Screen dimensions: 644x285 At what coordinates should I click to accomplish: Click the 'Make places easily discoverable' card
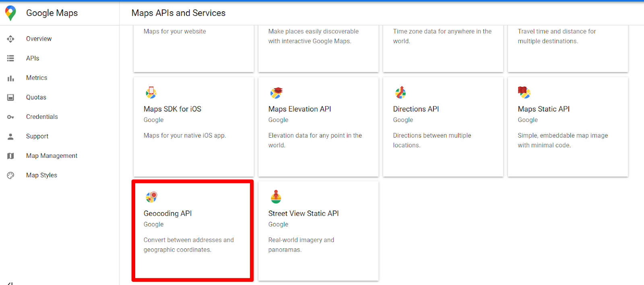click(x=318, y=49)
